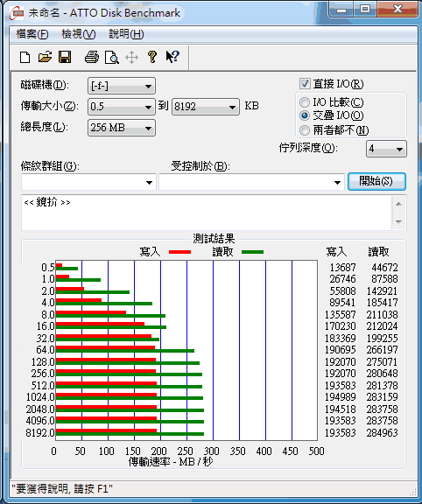Select the I/O 比較 radio button
Screen dimensions: 422x504
point(305,102)
